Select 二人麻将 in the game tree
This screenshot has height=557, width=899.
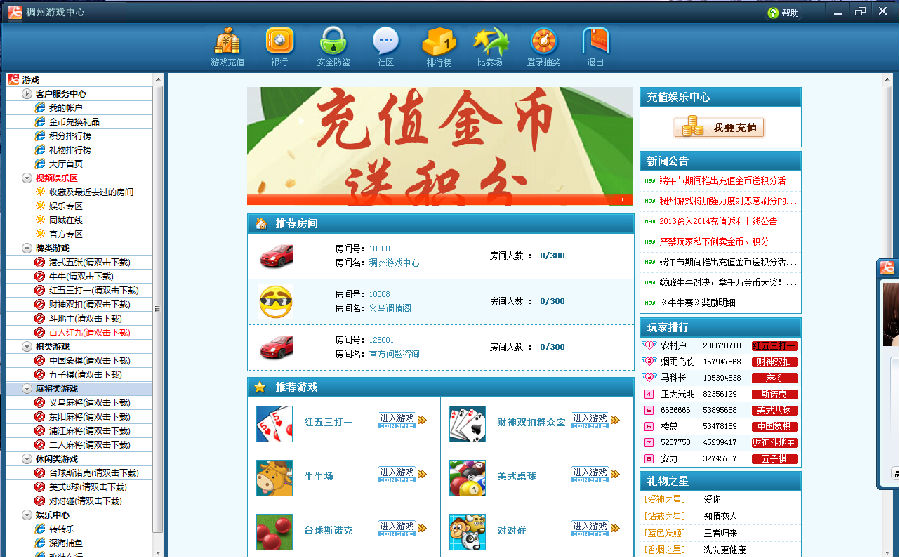[x=89, y=445]
